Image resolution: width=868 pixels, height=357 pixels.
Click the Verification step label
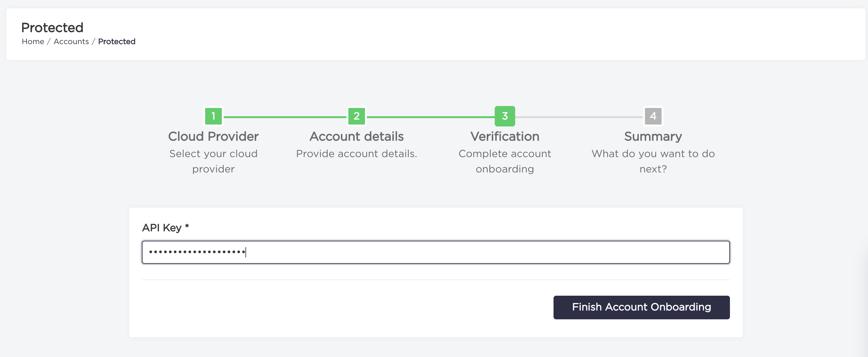504,136
